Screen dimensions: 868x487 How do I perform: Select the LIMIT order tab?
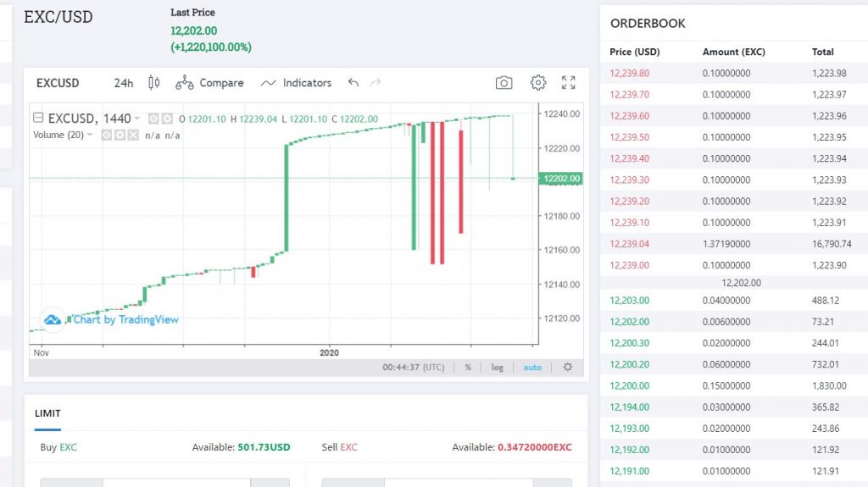click(47, 413)
